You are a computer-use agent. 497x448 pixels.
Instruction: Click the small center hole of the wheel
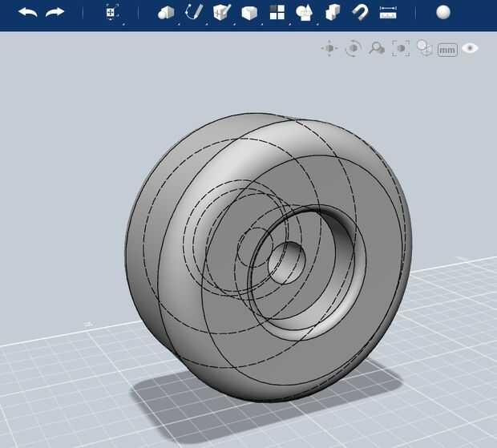pos(286,263)
